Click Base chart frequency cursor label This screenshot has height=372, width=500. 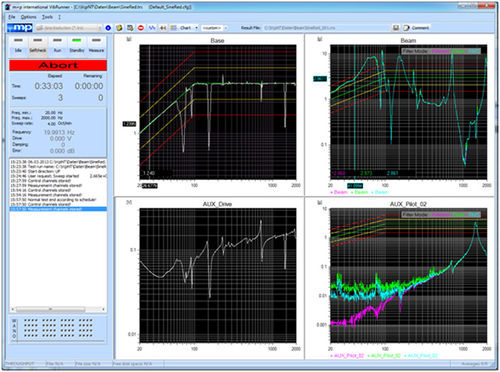click(149, 186)
